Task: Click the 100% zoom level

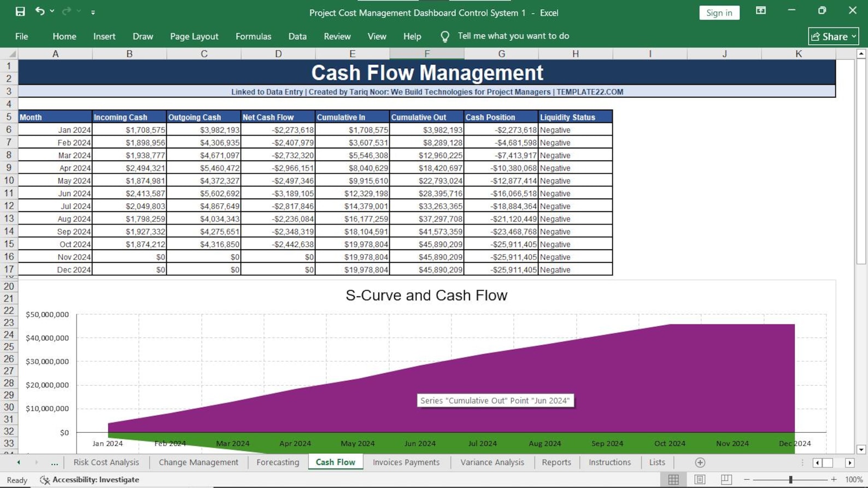Action: (854, 480)
